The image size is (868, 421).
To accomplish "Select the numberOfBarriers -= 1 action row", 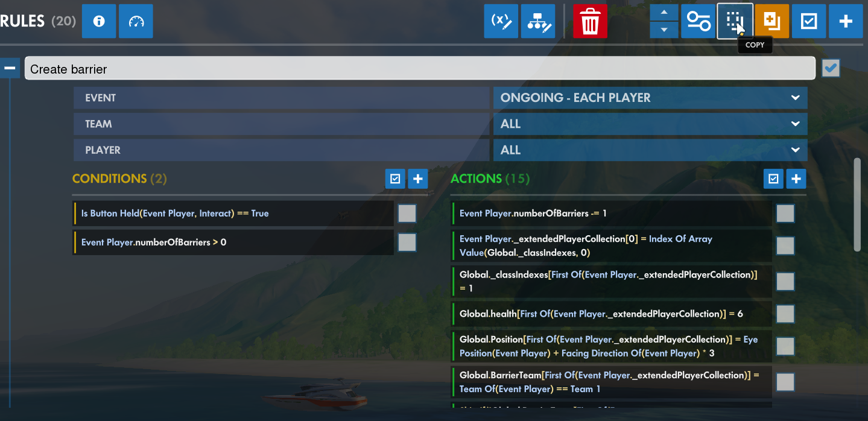I will click(611, 214).
